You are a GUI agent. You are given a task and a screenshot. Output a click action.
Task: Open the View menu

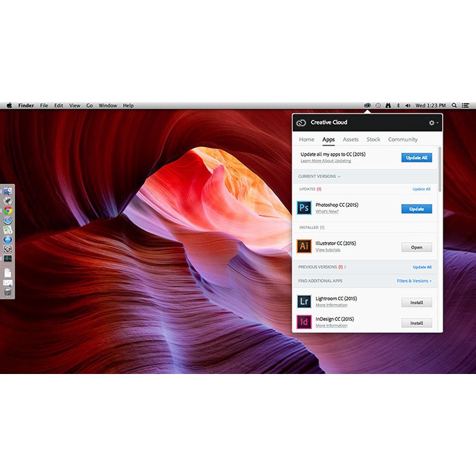coord(74,105)
